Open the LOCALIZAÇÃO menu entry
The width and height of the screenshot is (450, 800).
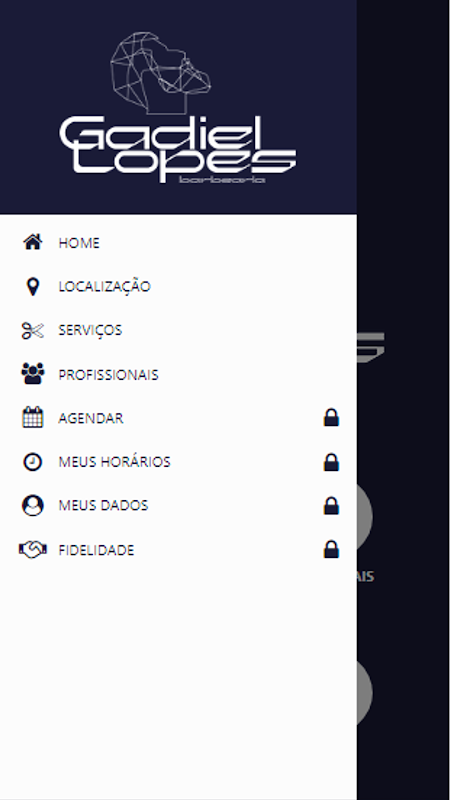point(105,286)
